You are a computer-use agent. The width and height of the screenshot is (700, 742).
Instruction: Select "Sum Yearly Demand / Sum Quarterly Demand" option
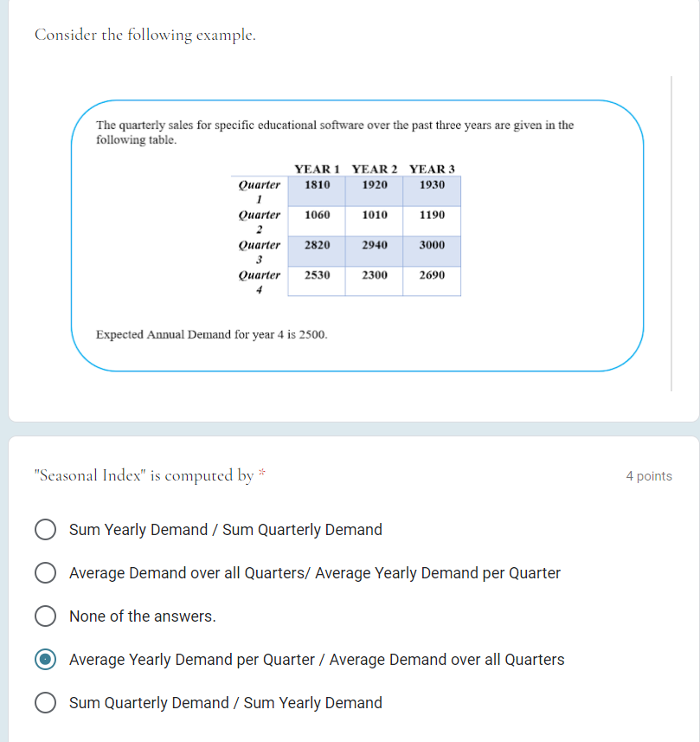45,529
